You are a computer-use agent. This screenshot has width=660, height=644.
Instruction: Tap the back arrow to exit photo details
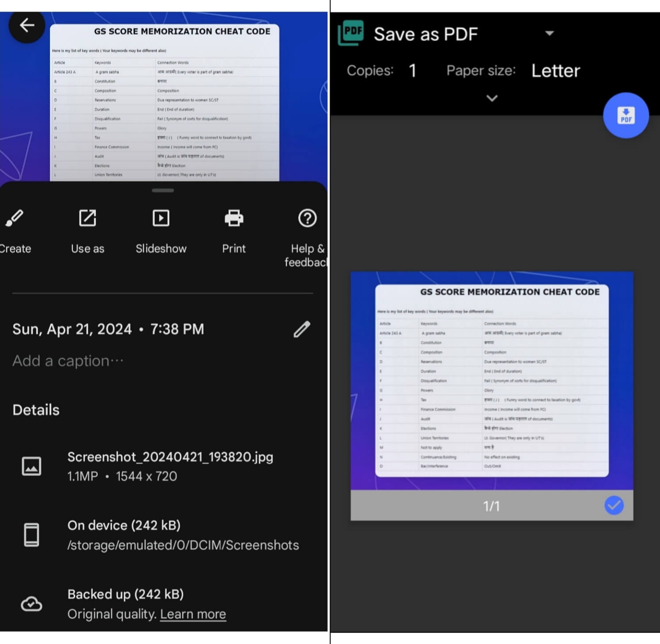tap(27, 25)
